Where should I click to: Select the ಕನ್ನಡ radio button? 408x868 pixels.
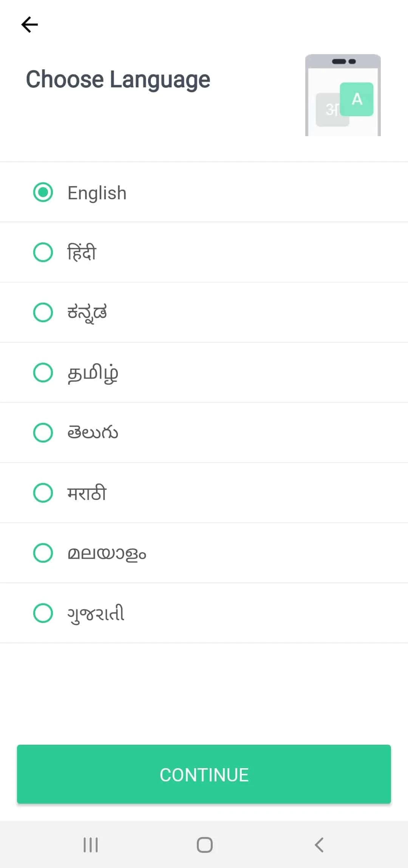[x=43, y=312]
